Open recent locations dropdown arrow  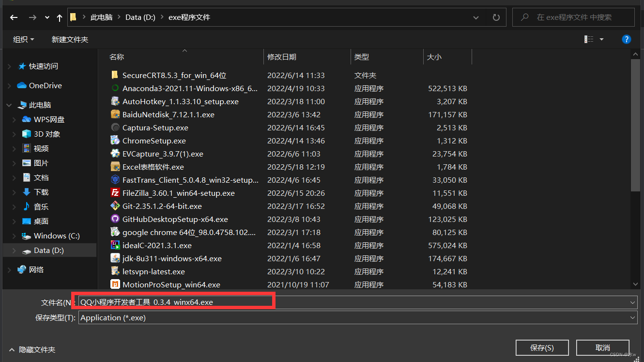[x=47, y=17]
